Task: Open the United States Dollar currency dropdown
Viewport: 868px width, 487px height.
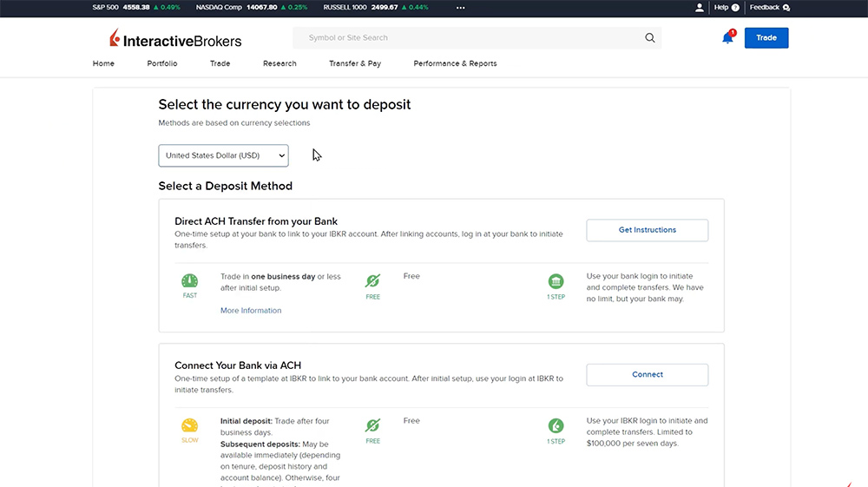Action: (x=223, y=155)
